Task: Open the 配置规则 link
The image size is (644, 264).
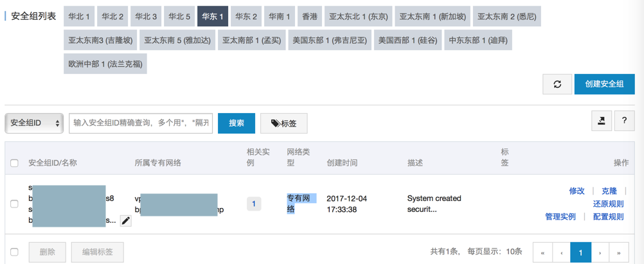Action: 608,216
